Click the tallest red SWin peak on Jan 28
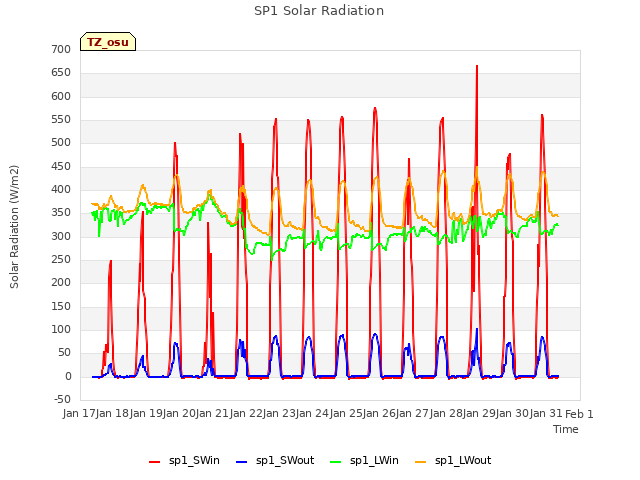Image resolution: width=640 pixels, height=480 pixels. click(x=477, y=67)
